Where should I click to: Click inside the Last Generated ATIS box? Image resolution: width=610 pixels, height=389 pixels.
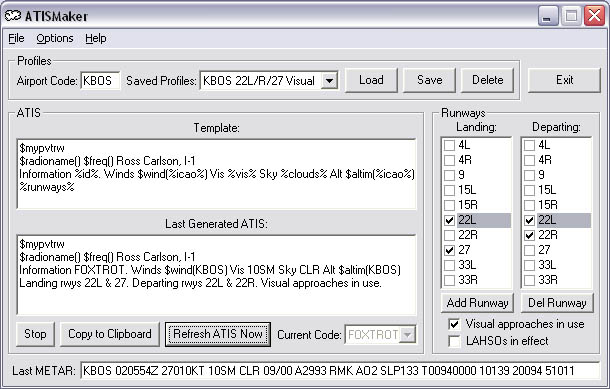point(217,275)
